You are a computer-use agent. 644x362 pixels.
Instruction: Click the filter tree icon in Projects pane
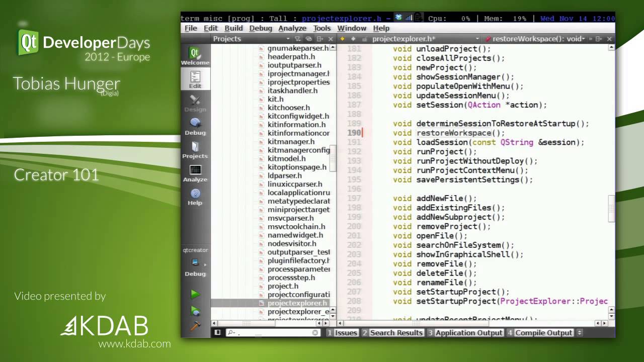click(x=298, y=39)
